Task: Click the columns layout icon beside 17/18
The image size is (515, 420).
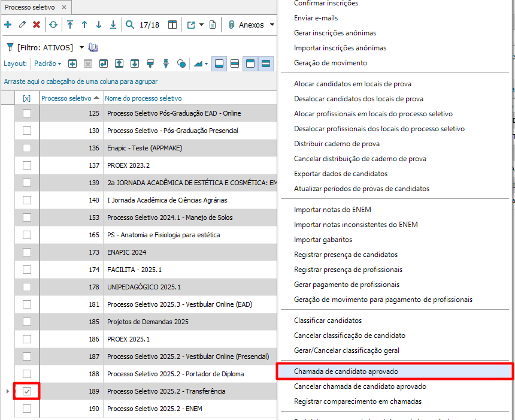Action: [x=172, y=25]
